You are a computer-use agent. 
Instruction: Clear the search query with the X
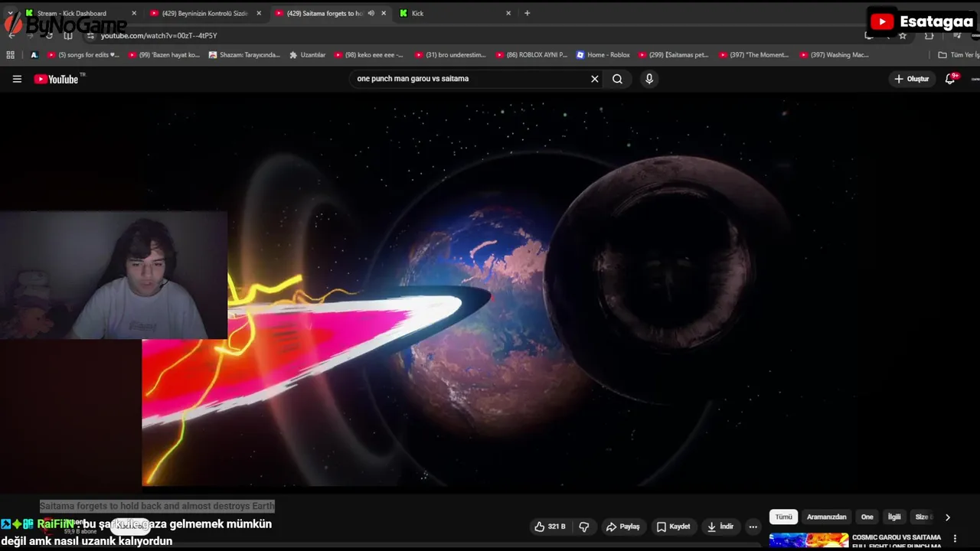point(594,79)
